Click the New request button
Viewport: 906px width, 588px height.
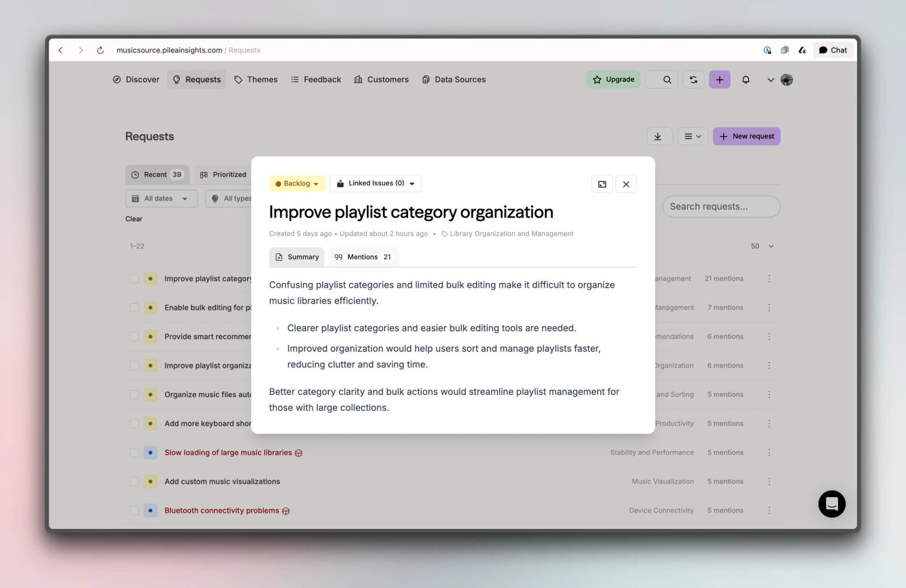[x=747, y=136]
